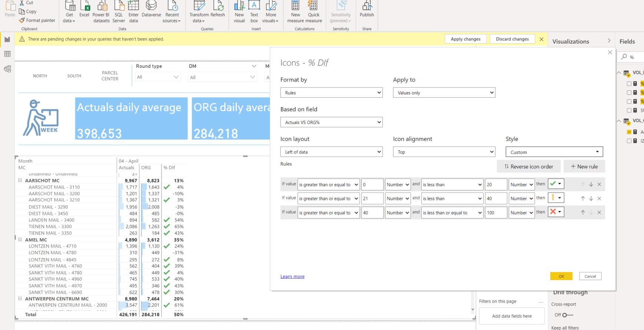Add a Text box from the ribbon
The height and width of the screenshot is (330, 644).
(x=254, y=11)
